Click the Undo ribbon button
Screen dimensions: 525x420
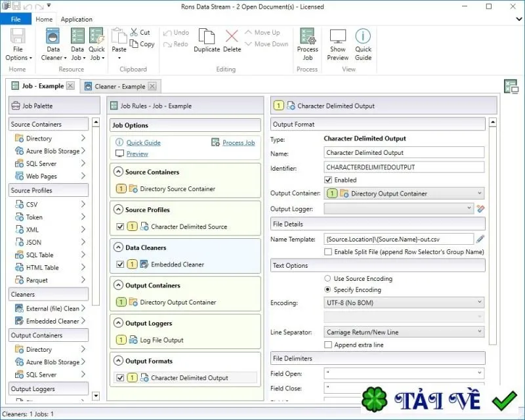[x=176, y=33]
